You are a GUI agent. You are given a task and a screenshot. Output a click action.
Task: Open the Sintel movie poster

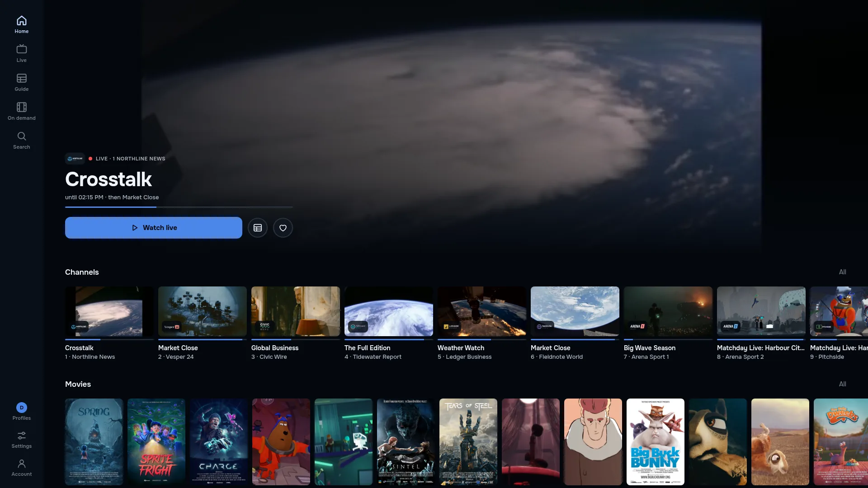click(406, 442)
